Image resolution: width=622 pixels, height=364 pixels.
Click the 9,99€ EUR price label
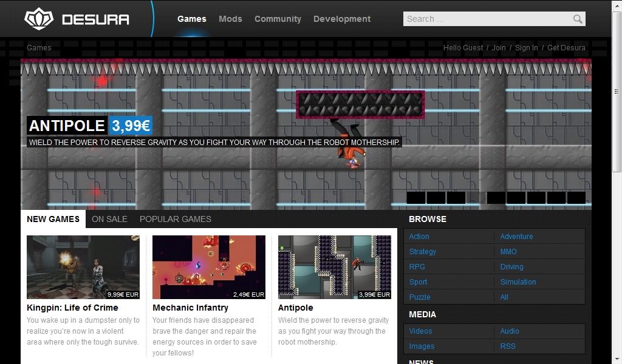click(123, 295)
